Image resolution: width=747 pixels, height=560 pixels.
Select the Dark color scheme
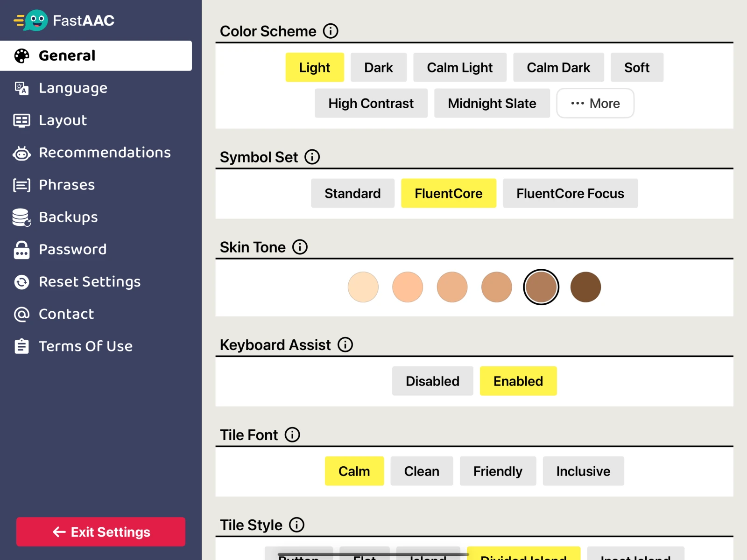379,67
